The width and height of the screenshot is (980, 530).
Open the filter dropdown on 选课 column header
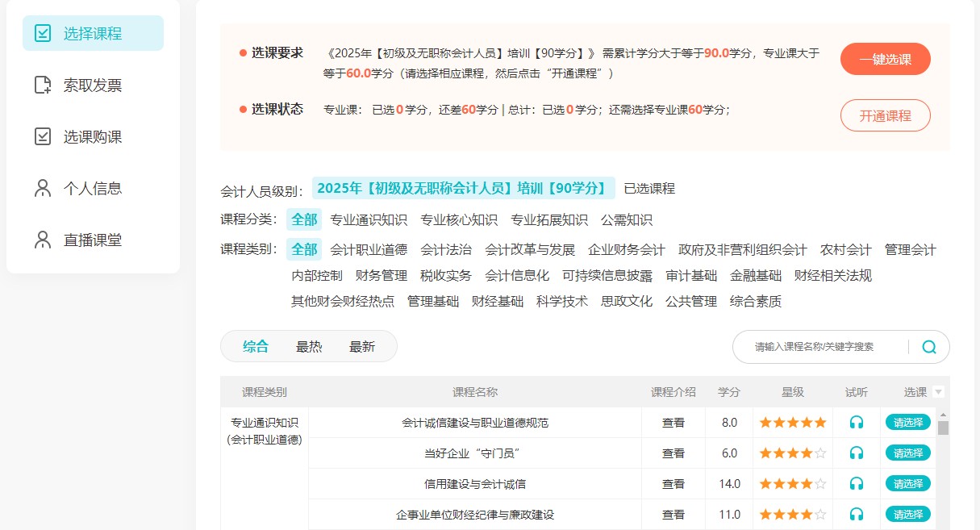[937, 391]
